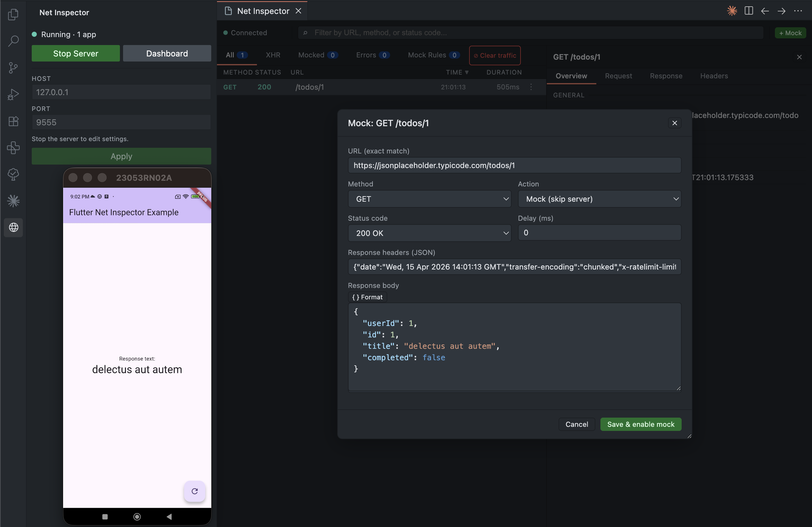This screenshot has width=812, height=527.
Task: Open more actions via the ellipsis icon
Action: (798, 10)
